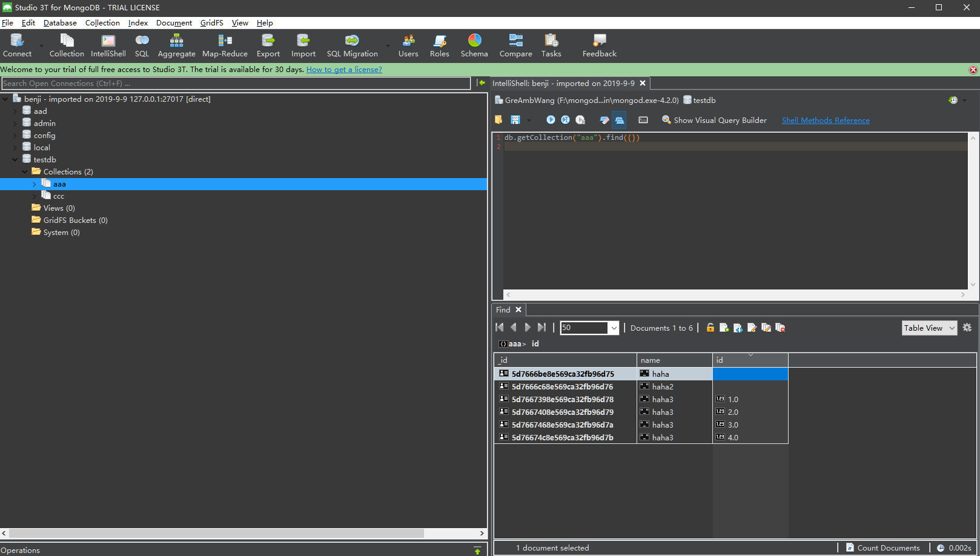This screenshot has height=556, width=980.
Task: Open the Shell Methods Reference link
Action: tap(825, 120)
